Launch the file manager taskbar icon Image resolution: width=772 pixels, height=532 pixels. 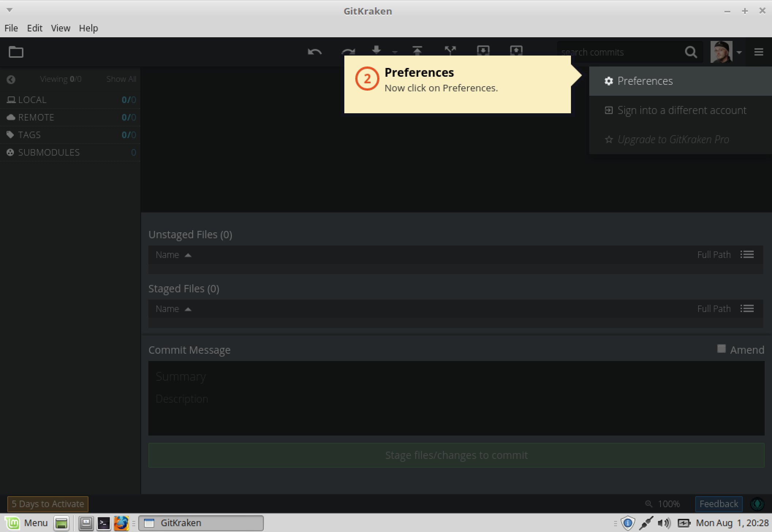(x=86, y=523)
